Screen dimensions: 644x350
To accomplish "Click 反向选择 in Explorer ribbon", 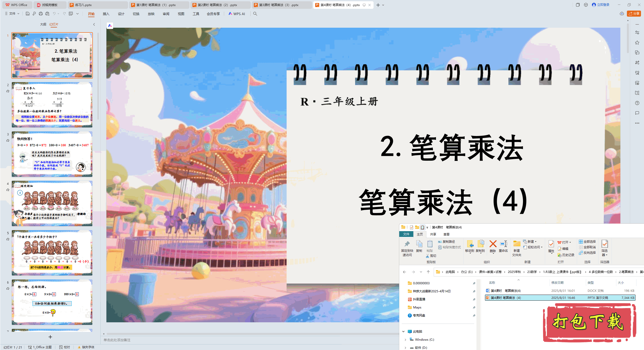I will coord(587,253).
